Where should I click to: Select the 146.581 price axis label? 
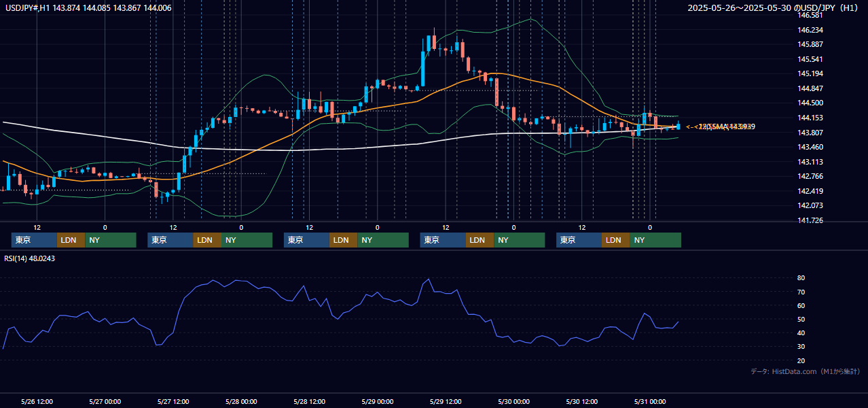pos(810,15)
